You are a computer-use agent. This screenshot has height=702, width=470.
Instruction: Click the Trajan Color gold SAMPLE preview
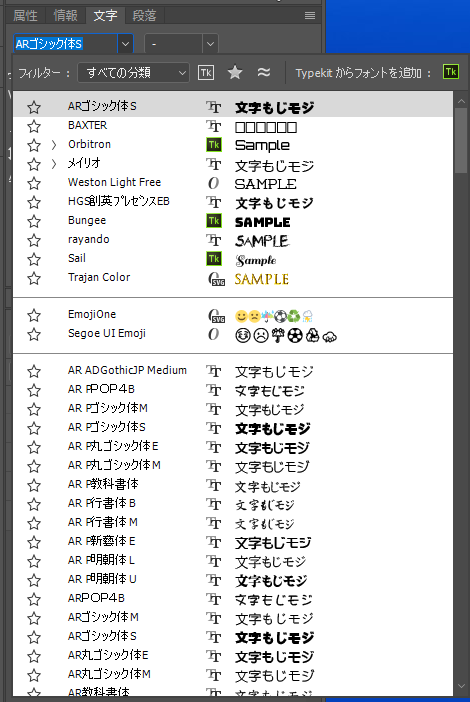pyautogui.click(x=262, y=279)
